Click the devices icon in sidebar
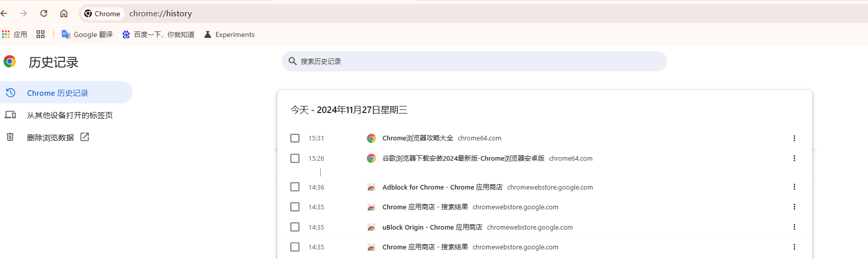Screen dimensions: 868x259 10,115
